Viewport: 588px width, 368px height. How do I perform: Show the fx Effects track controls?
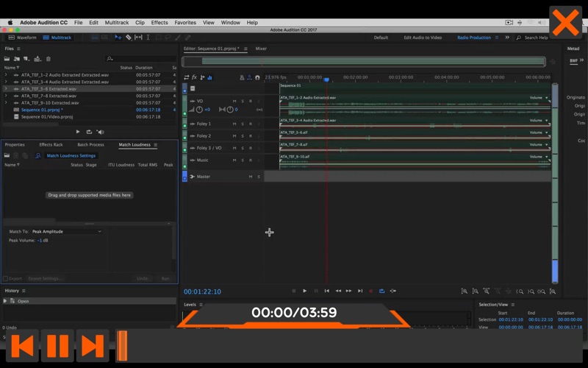194,77
